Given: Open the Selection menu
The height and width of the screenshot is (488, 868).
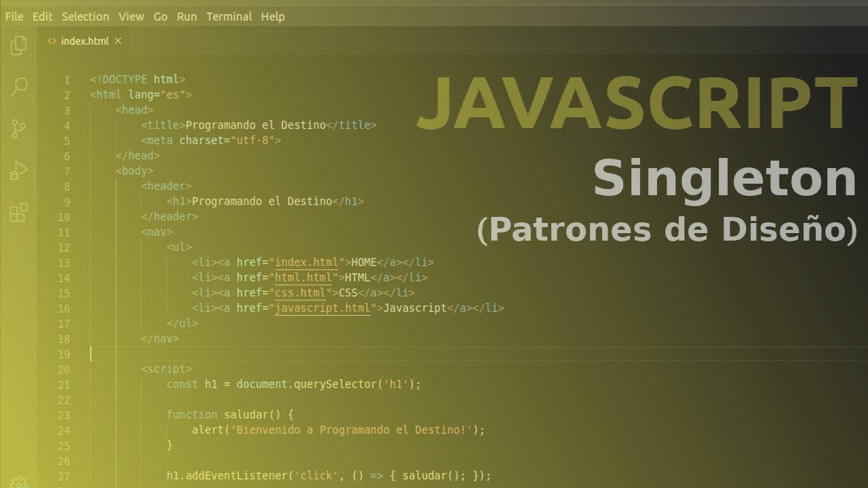Looking at the screenshot, I should click(85, 16).
